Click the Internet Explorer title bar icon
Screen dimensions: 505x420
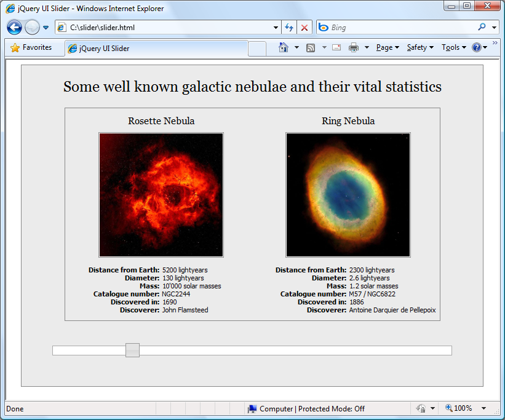[x=10, y=9]
